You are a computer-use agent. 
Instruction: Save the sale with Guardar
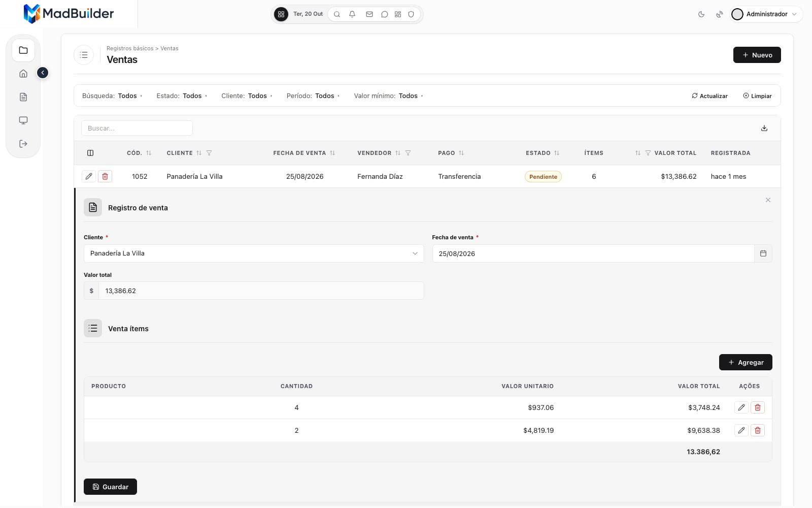(x=110, y=487)
